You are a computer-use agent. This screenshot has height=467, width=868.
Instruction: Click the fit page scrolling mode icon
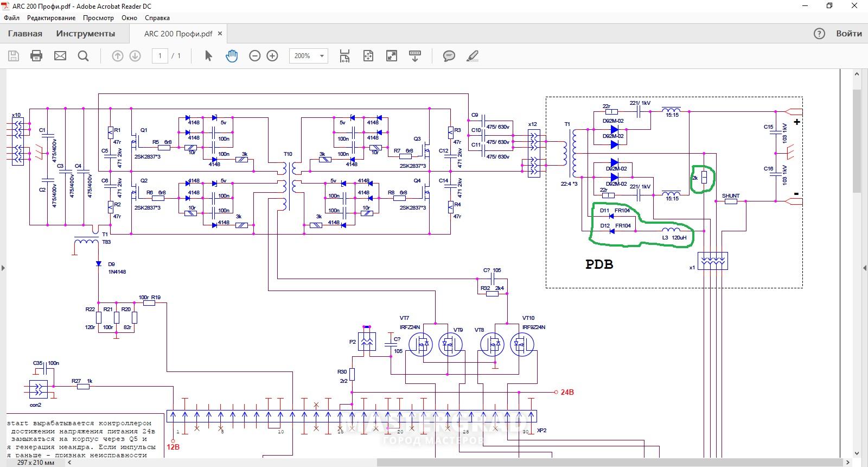(x=344, y=56)
